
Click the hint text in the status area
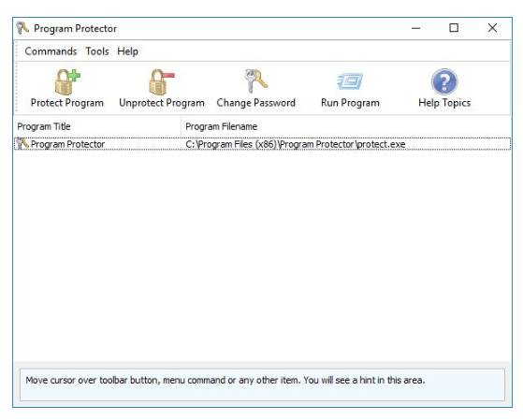pyautogui.click(x=225, y=380)
